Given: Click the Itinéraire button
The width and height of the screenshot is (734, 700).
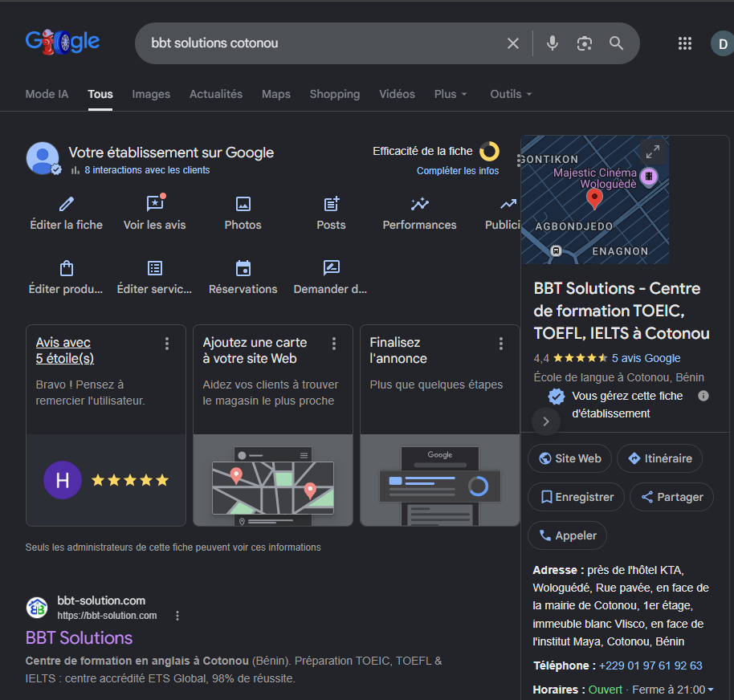Looking at the screenshot, I should click(x=659, y=458).
